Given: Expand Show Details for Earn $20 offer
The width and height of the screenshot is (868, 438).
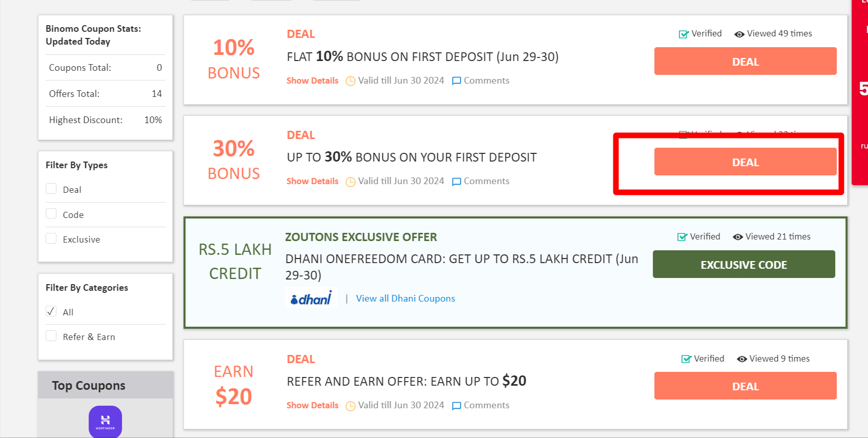Looking at the screenshot, I should point(312,405).
